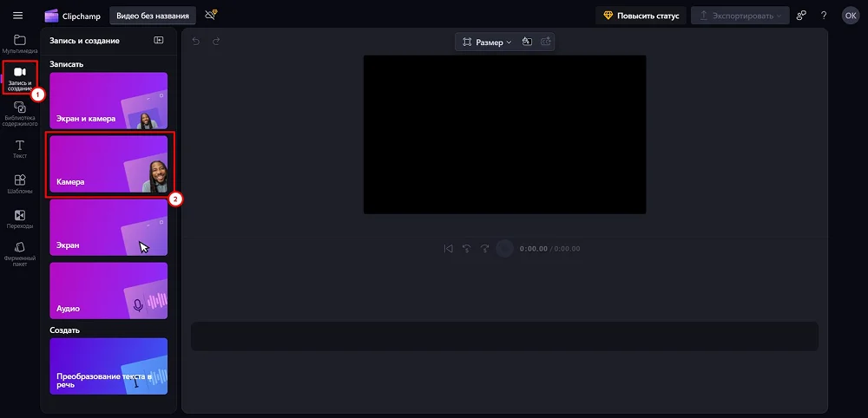This screenshot has height=418, width=868.
Task: Expand the Размер aspect ratio dropdown
Action: 487,42
